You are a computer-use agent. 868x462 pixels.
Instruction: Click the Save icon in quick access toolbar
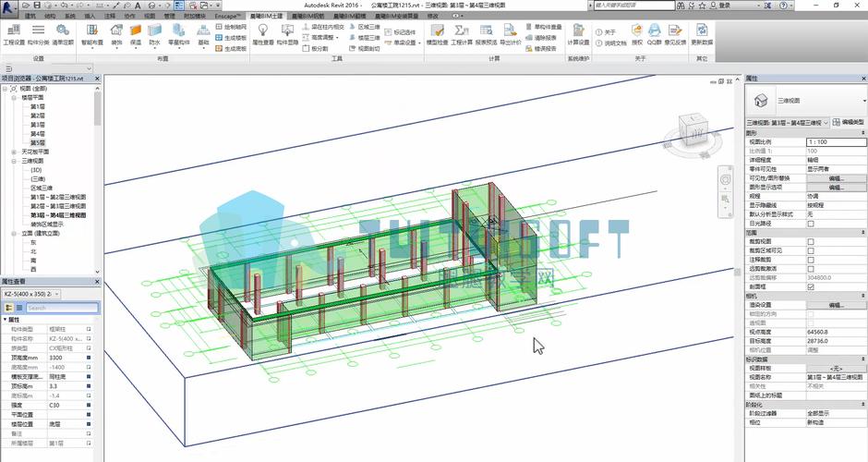(x=37, y=5)
